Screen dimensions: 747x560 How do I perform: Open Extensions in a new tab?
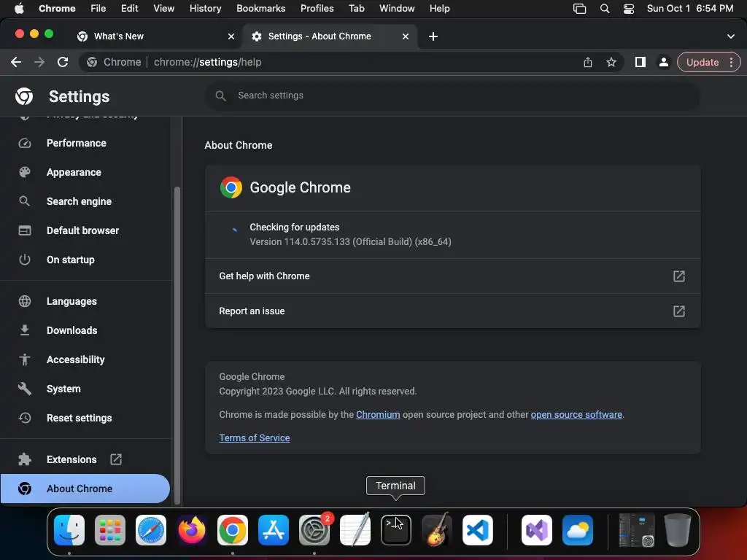click(71, 459)
